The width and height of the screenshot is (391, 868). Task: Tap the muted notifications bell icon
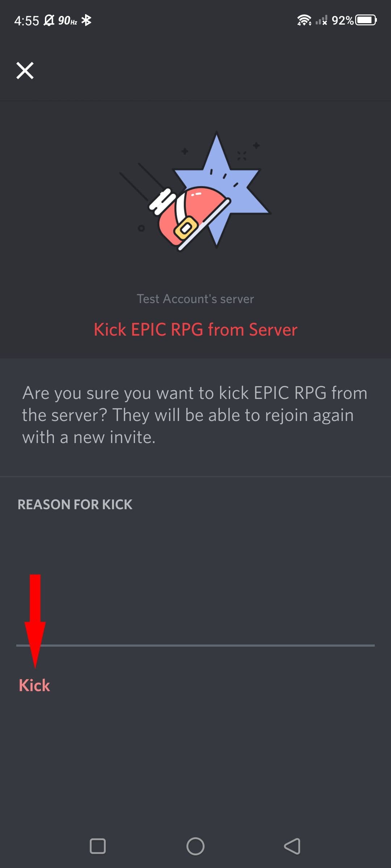click(49, 20)
